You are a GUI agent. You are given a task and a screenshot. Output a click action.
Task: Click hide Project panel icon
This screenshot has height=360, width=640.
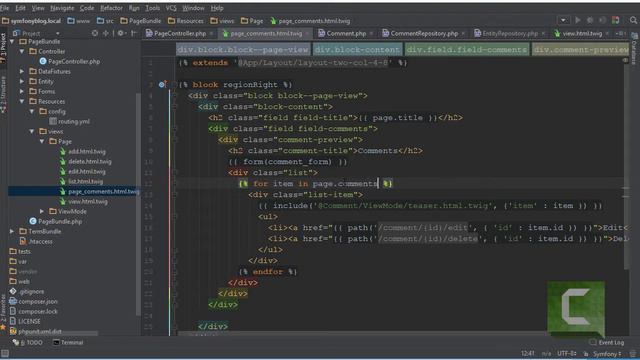[x=134, y=33]
